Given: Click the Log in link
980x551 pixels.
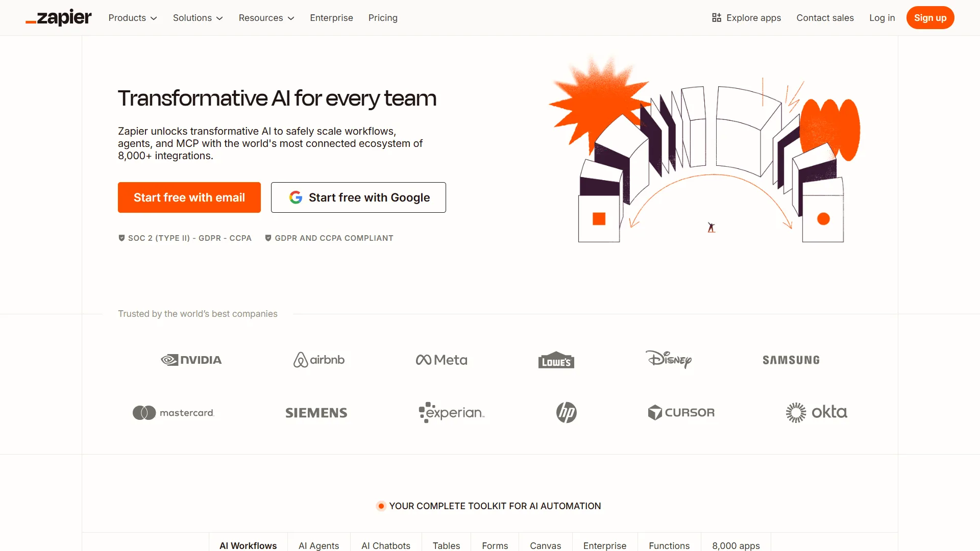Looking at the screenshot, I should [x=882, y=18].
